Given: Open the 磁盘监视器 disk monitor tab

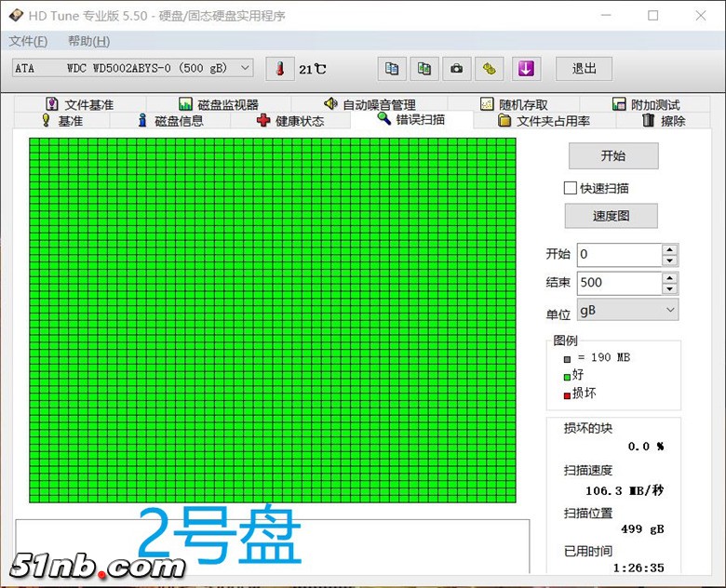Looking at the screenshot, I should (x=219, y=104).
